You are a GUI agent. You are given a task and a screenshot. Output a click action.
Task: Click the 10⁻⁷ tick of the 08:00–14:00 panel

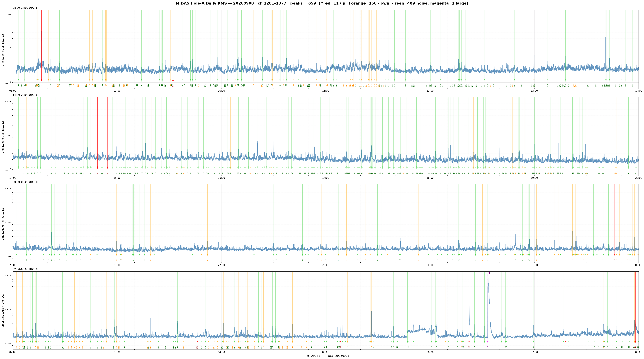pos(8,15)
